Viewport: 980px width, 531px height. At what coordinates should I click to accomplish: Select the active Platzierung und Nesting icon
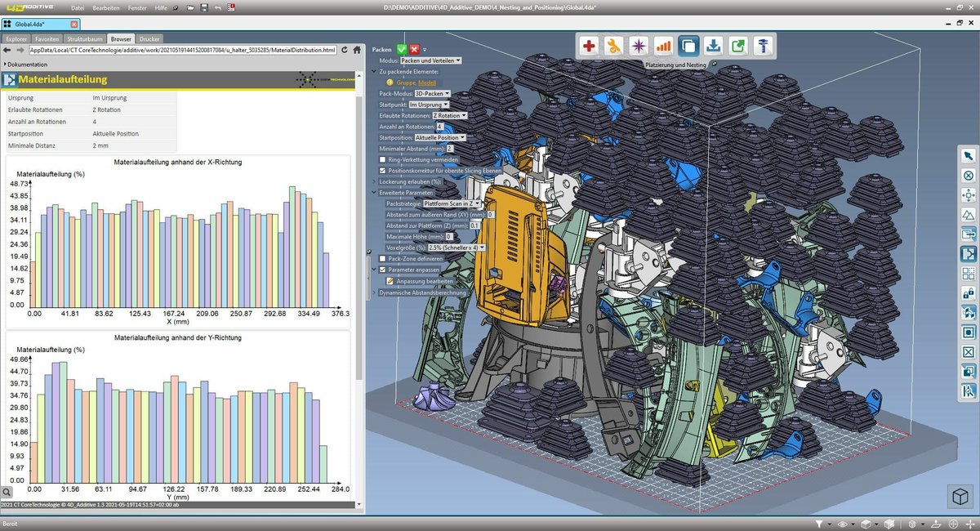(x=689, y=46)
